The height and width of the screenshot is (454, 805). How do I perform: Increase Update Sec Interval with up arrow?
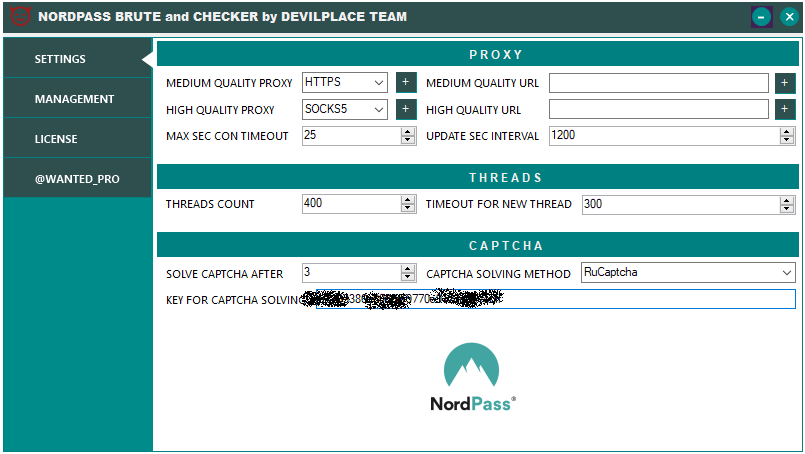787,131
